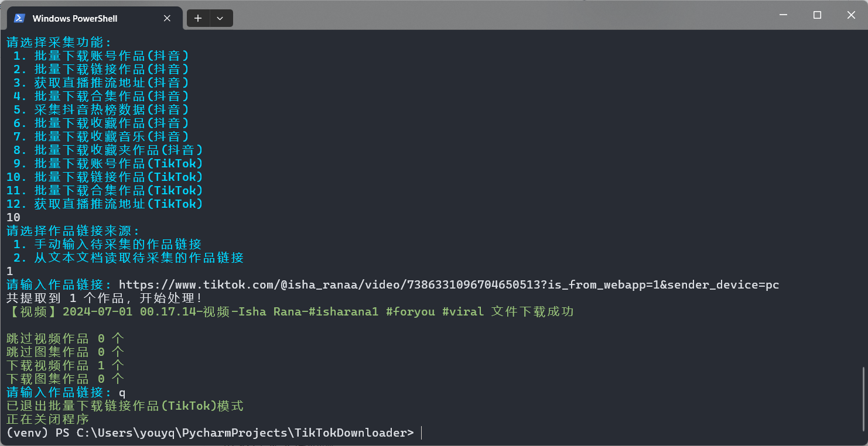868x446 pixels.
Task: Click the header line 请选择采集功能
Action: click(59, 42)
